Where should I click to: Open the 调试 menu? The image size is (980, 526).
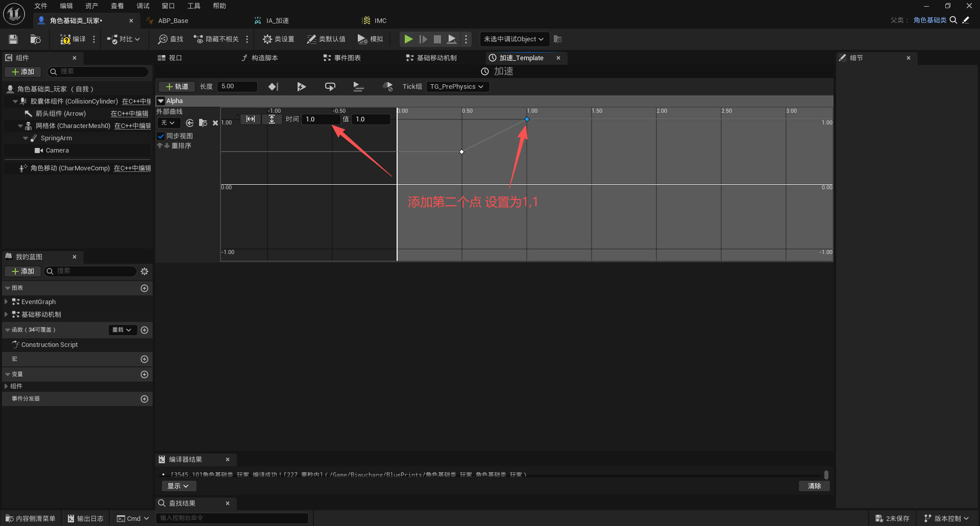tap(143, 6)
